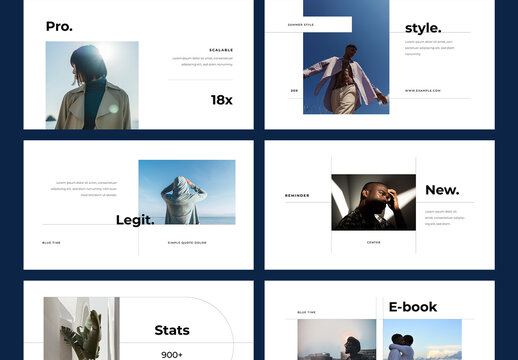
Task: Select the woman in trench coat photo
Action: [92, 85]
